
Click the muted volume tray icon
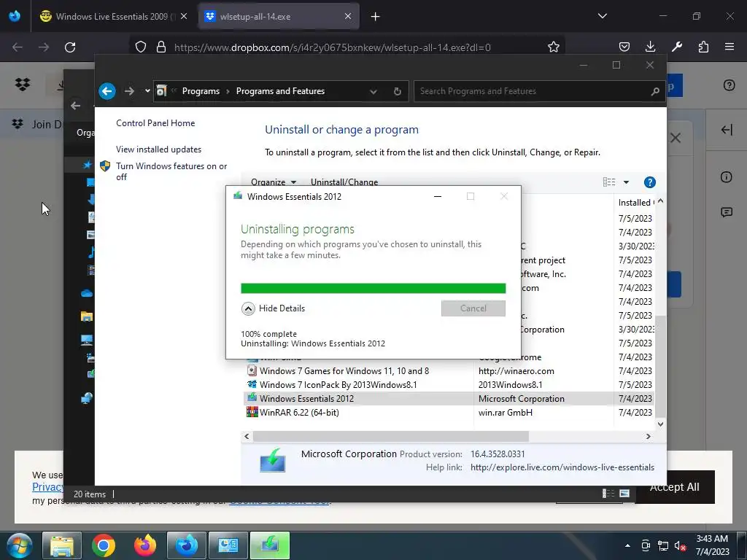point(680,545)
